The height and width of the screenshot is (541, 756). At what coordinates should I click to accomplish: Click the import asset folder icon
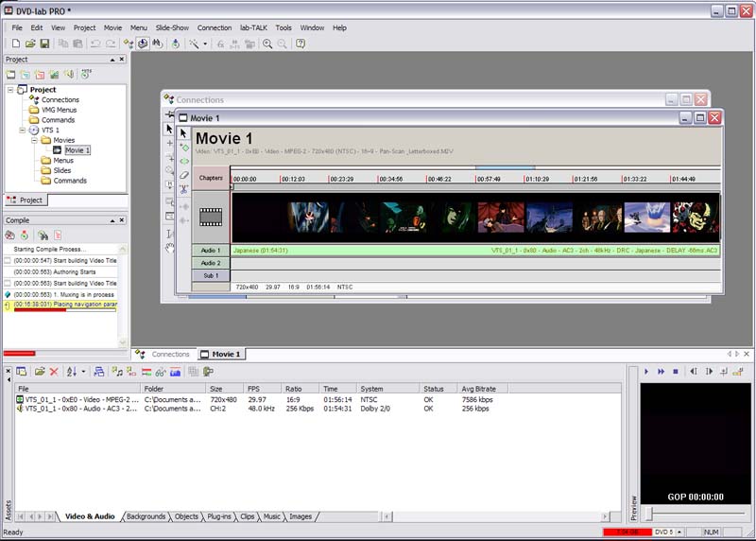click(40, 372)
